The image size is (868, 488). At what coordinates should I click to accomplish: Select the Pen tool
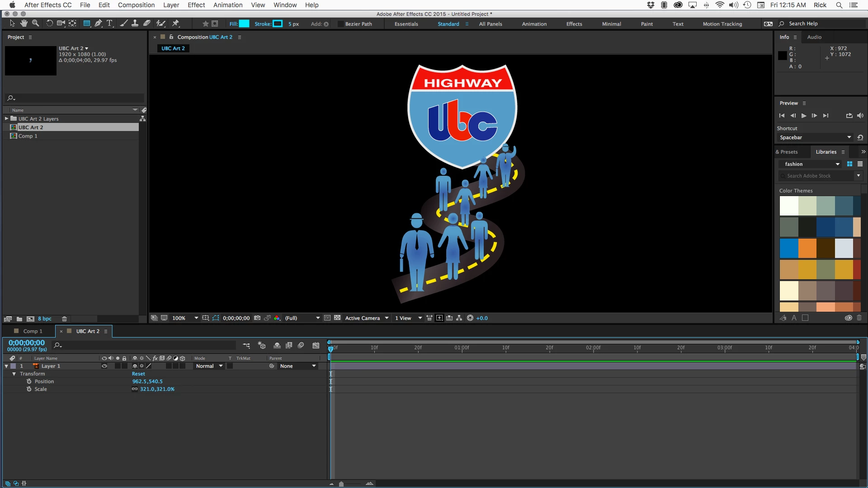[x=98, y=23]
